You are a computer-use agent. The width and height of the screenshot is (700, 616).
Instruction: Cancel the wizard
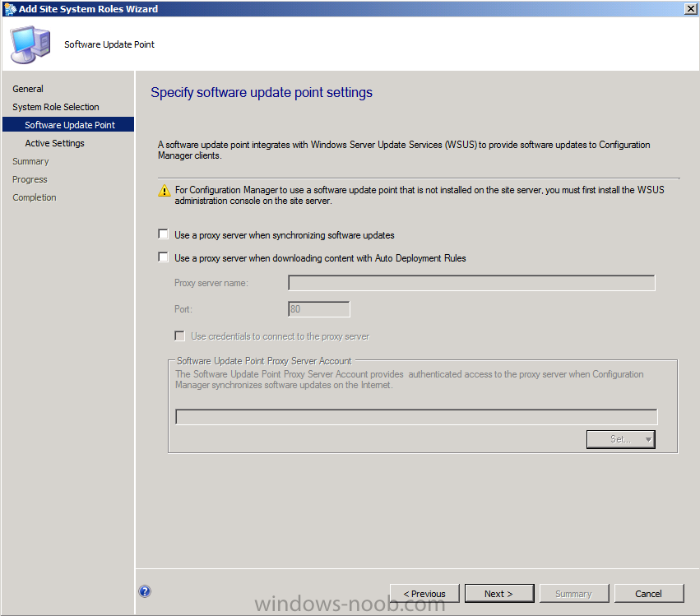pyautogui.click(x=649, y=593)
